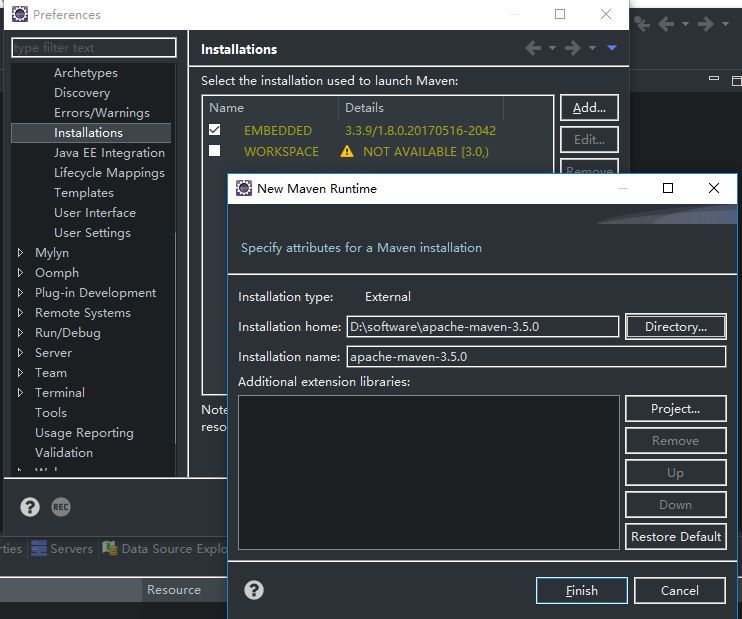Click Restore Default button
This screenshot has width=742, height=619.
coord(676,537)
